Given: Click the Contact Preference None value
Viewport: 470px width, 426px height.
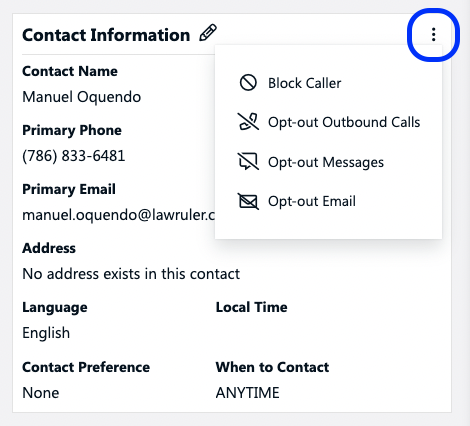Looking at the screenshot, I should coord(41,393).
